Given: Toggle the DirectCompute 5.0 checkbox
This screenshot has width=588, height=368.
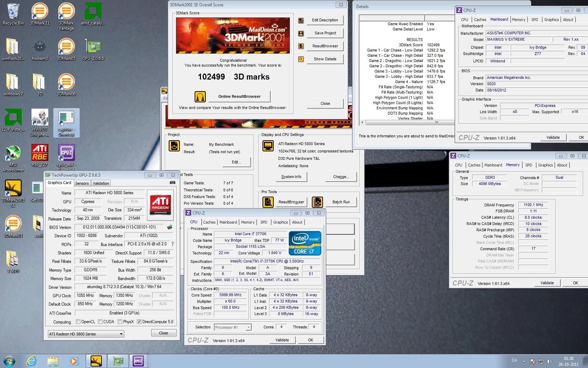Looking at the screenshot, I should [139, 322].
